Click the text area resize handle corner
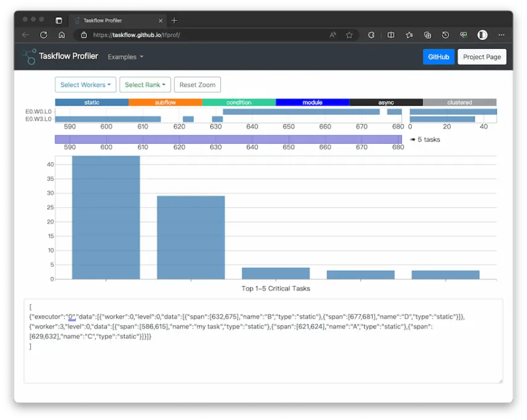This screenshot has width=527, height=420. 501,380
